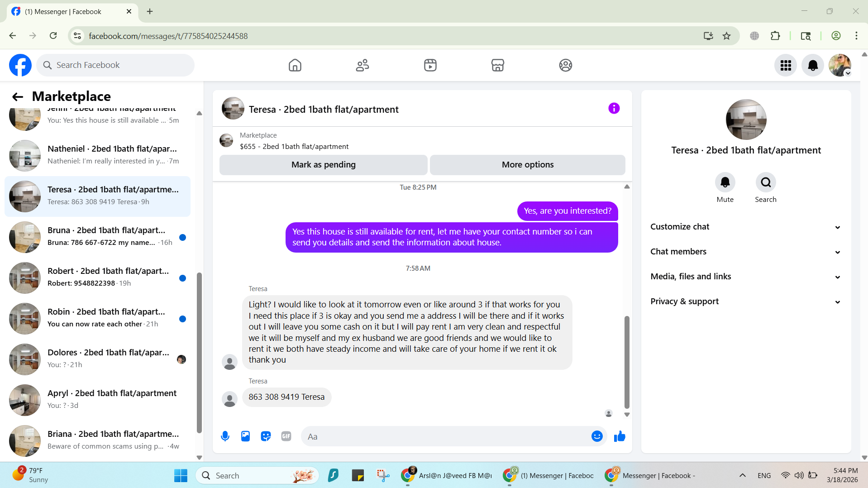868x488 pixels.
Task: Click the browser address bar URL
Action: pyautogui.click(x=168, y=36)
